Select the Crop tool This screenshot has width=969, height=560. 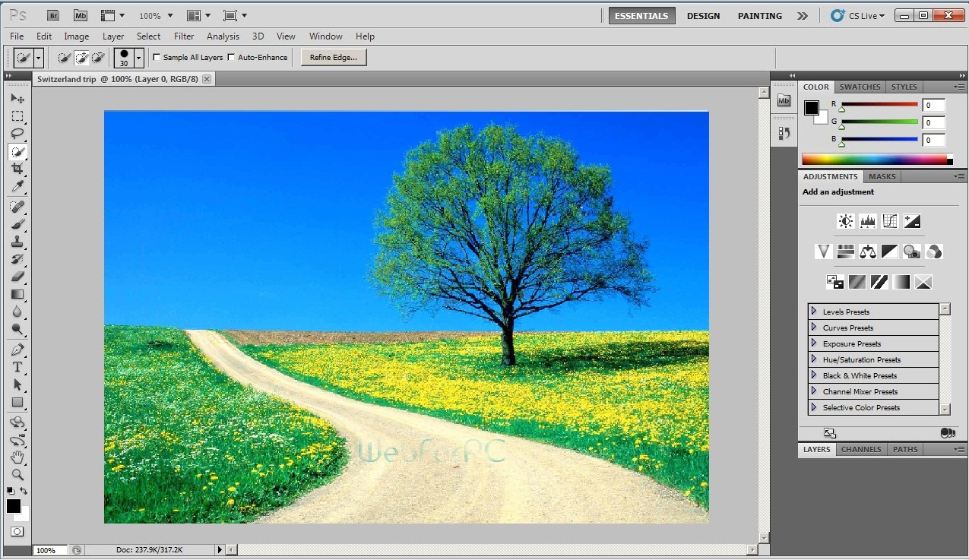tap(18, 169)
